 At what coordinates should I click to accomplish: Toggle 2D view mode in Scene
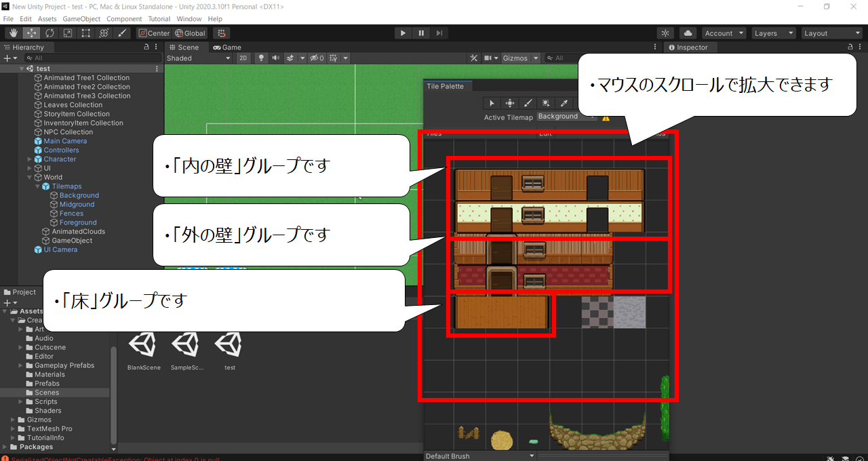(x=243, y=58)
